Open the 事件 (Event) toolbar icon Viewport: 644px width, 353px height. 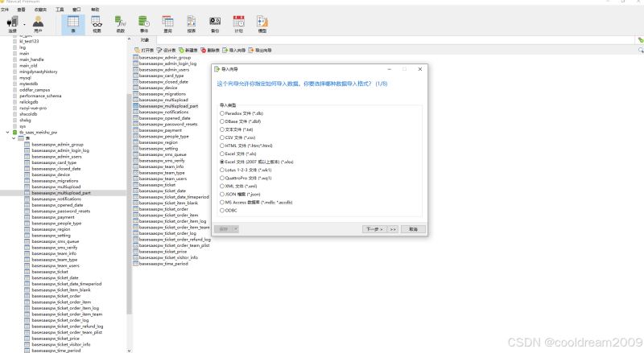tap(143, 24)
